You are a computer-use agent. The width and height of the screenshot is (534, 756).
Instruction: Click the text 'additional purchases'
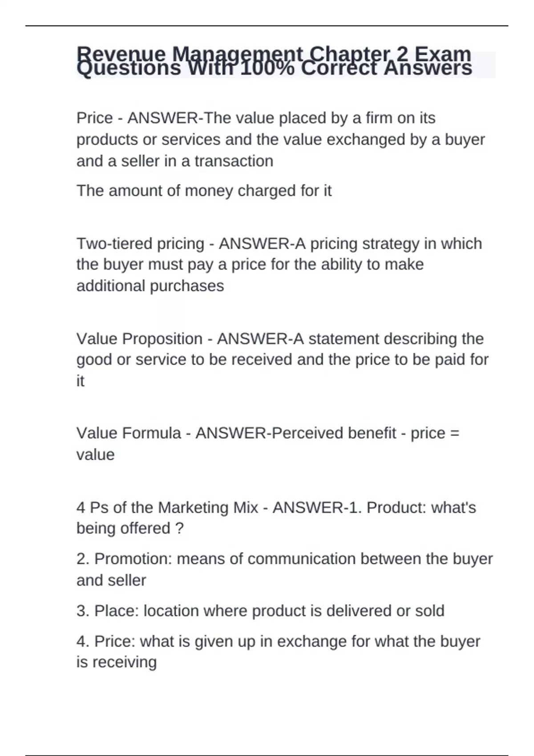click(x=150, y=286)
